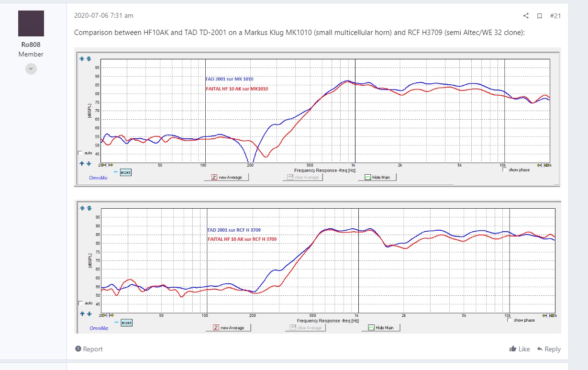Expand the user details chevron under Member
The height and width of the screenshot is (370, 588).
(31, 68)
